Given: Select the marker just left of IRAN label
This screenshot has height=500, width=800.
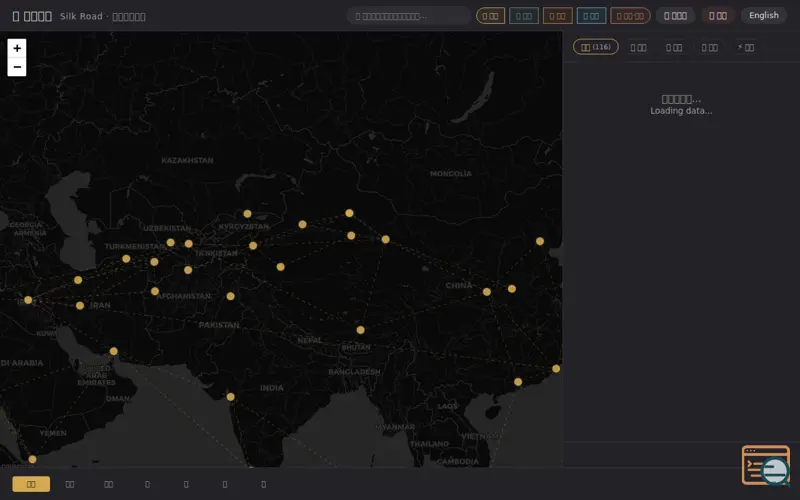Looking at the screenshot, I should pos(80,306).
